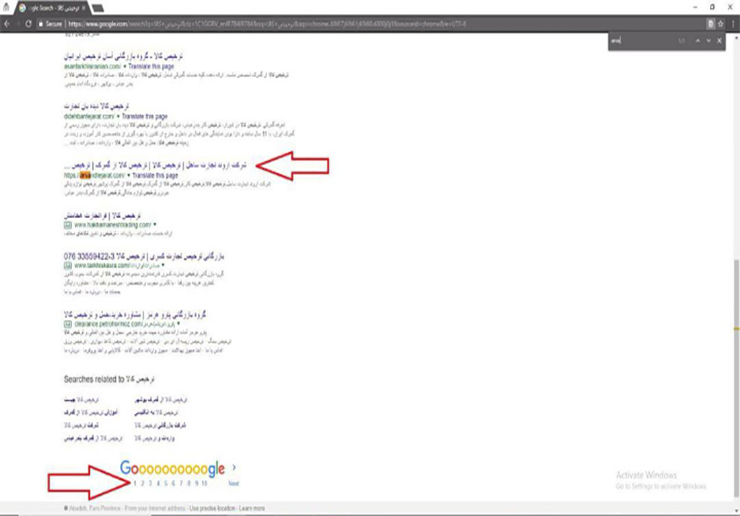
Task: Open the Chrome three-dot menu
Action: coord(731,22)
